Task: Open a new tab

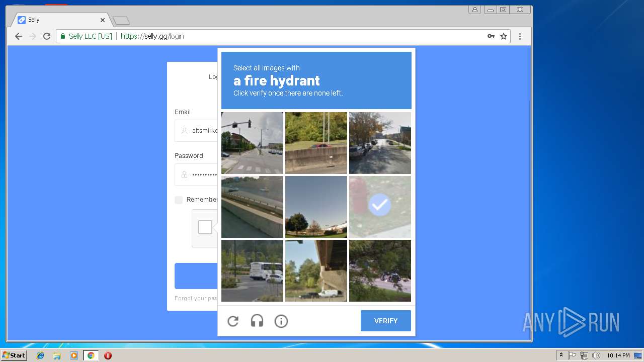Action: click(121, 20)
